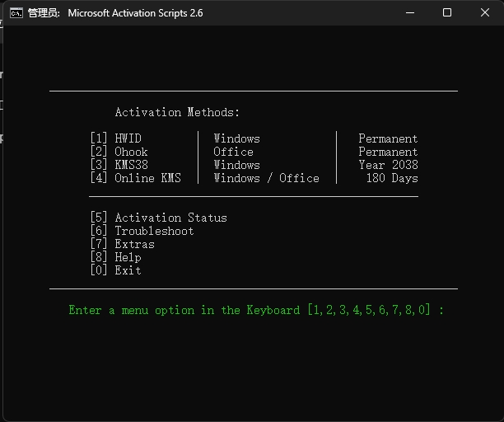Screen dimensions: 504x422
Task: Click Permanent in the HWID row
Action: pos(388,138)
